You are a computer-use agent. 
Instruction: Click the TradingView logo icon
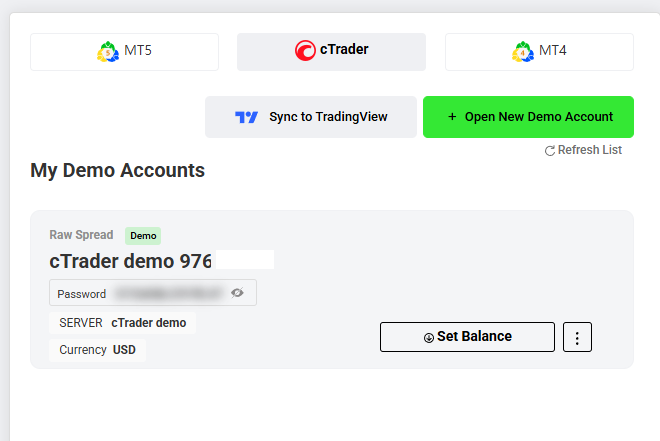click(x=246, y=117)
